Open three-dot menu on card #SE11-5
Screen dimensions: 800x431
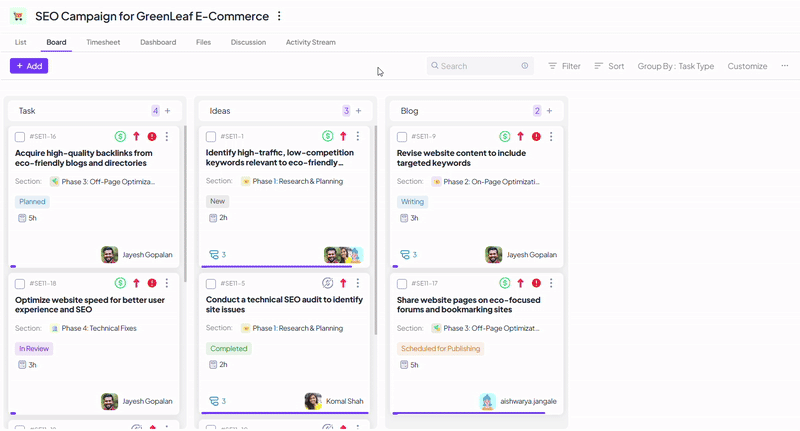click(x=358, y=283)
